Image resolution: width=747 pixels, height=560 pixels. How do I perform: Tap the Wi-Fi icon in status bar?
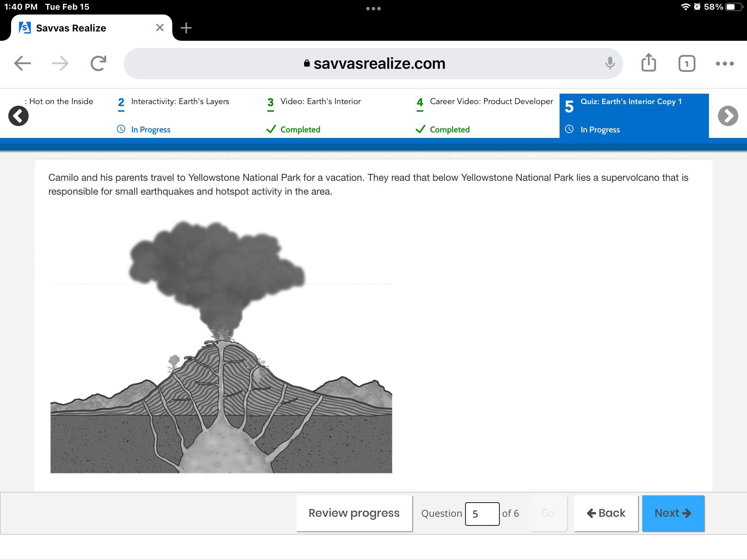(685, 7)
